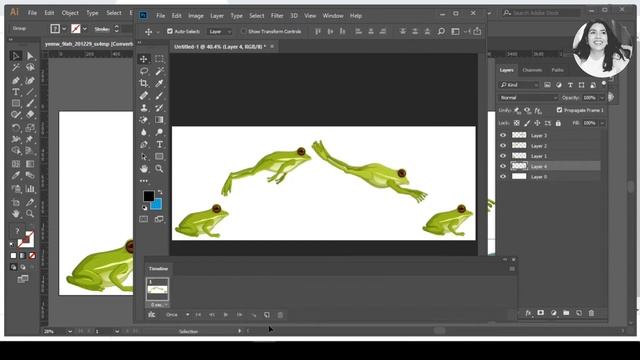Image resolution: width=640 pixels, height=360 pixels.
Task: Click Photoshop's blue background color swatch
Action: [157, 204]
